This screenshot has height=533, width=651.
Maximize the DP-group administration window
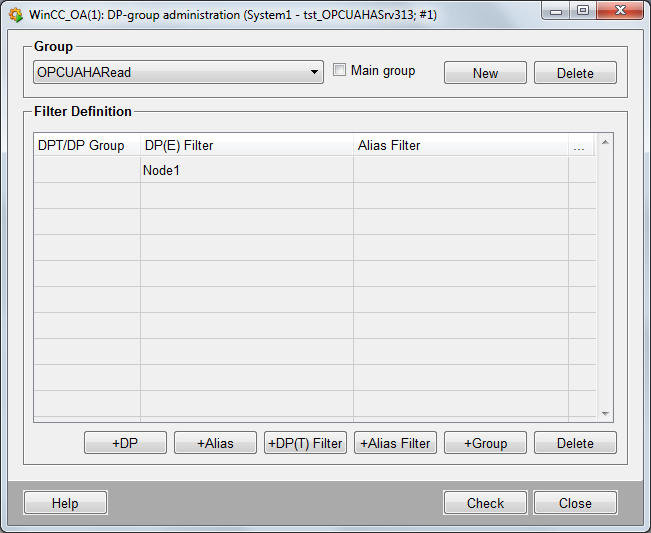pyautogui.click(x=583, y=11)
